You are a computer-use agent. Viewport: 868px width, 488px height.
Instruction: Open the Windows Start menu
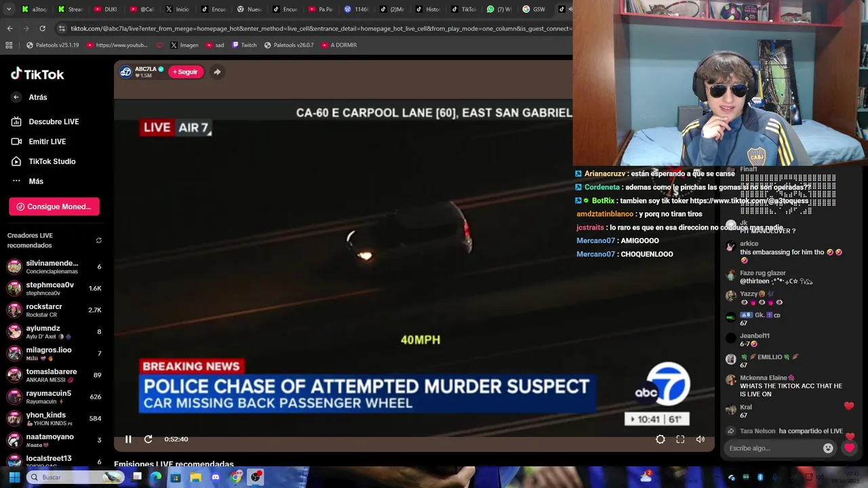(14, 477)
